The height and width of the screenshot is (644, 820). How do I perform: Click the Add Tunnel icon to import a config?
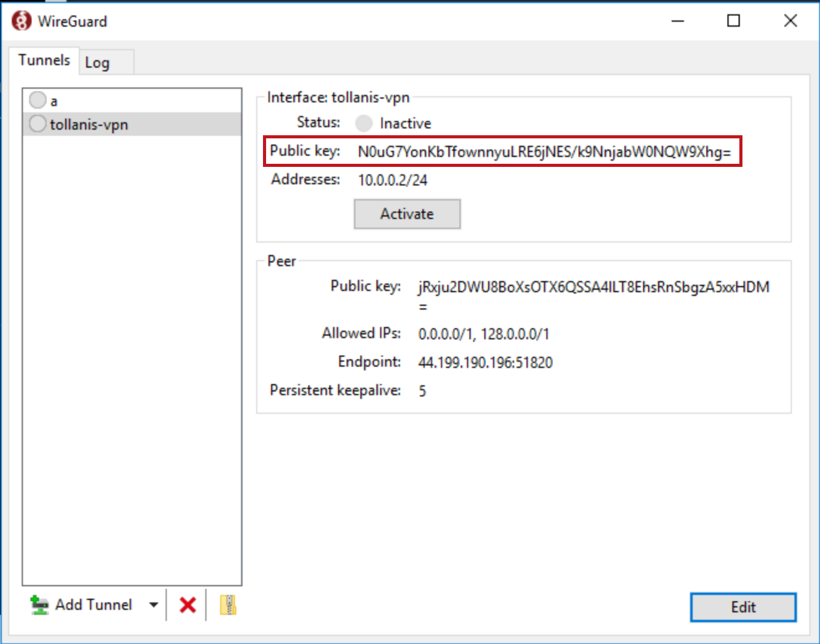tap(39, 604)
